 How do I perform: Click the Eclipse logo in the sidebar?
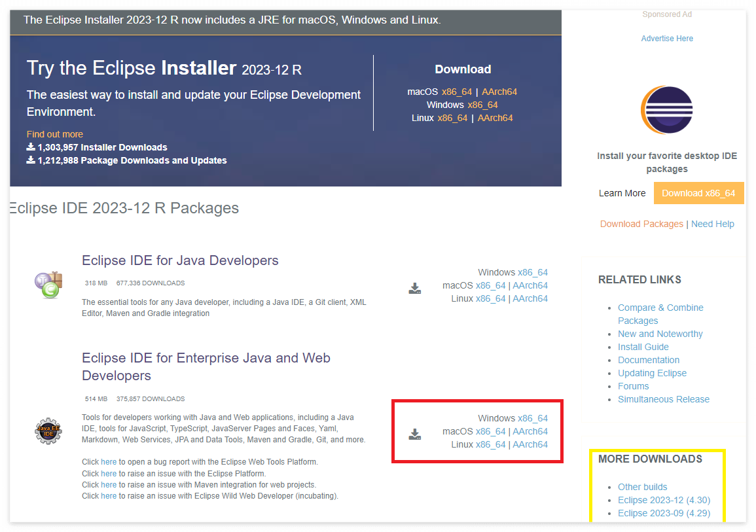click(x=667, y=110)
